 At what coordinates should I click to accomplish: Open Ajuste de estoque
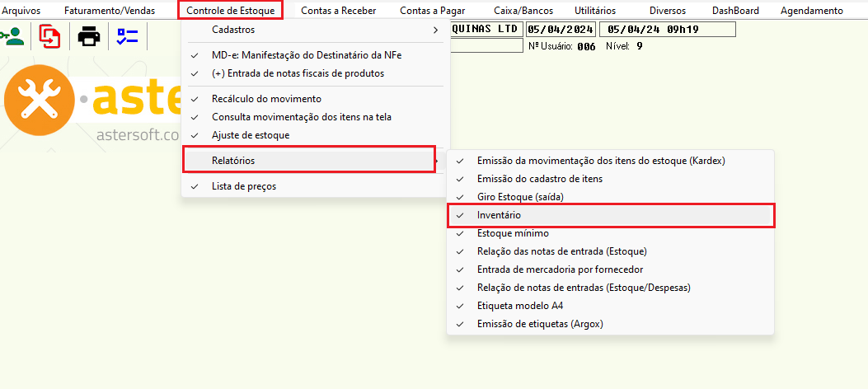tap(316, 135)
